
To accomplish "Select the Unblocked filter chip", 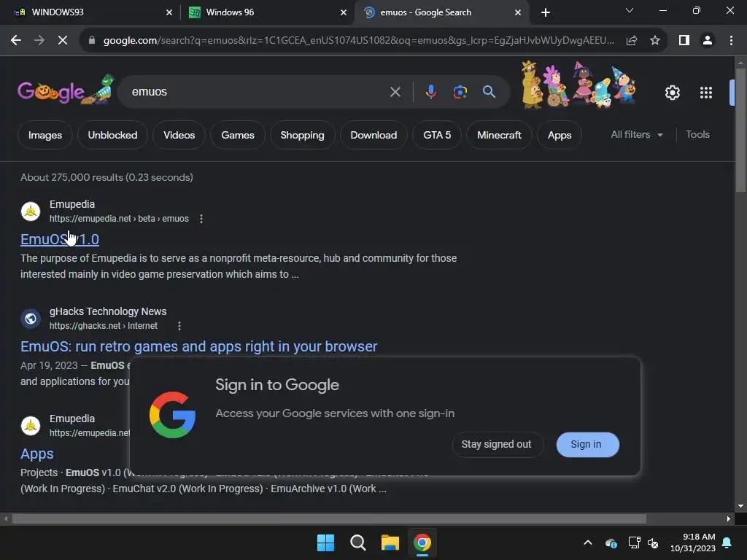I will [112, 135].
